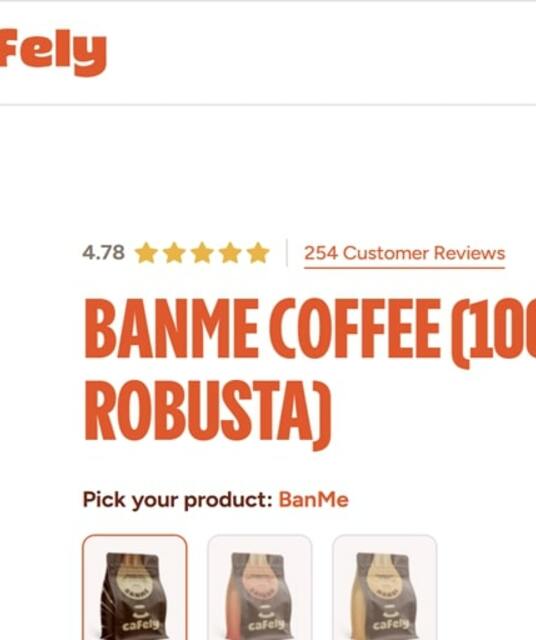Select the third rating star
This screenshot has height=640, width=536.
[202, 253]
